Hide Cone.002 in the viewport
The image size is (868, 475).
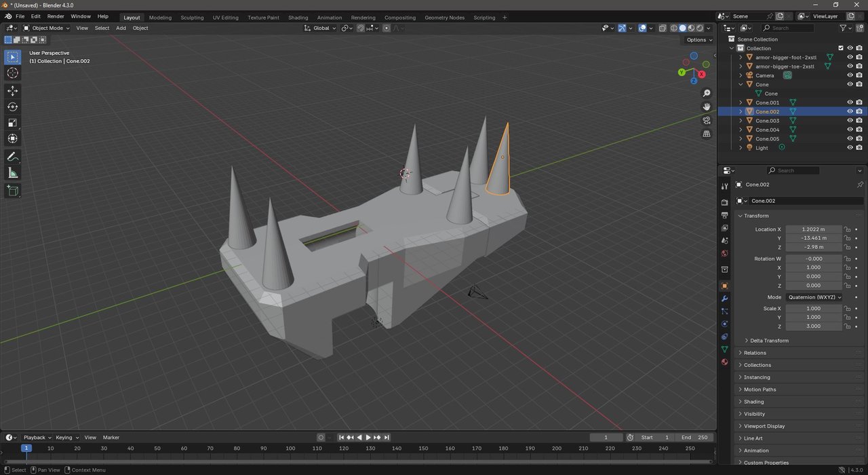850,111
